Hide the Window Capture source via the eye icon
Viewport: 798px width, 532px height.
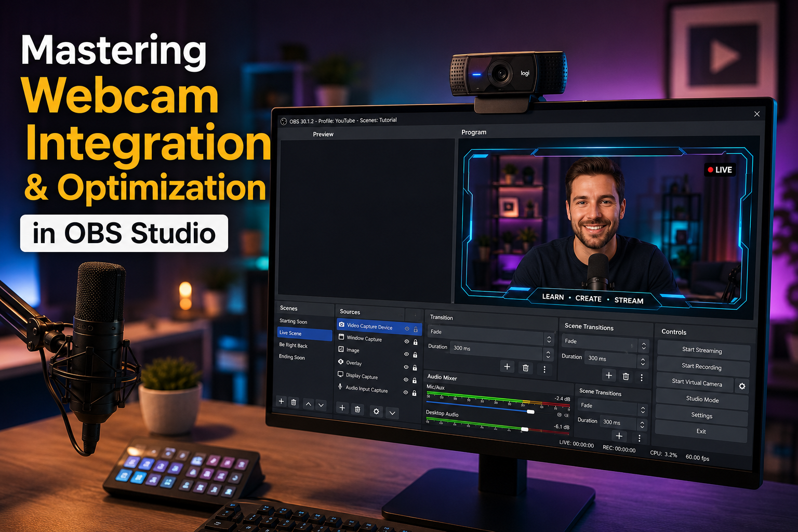tap(407, 341)
